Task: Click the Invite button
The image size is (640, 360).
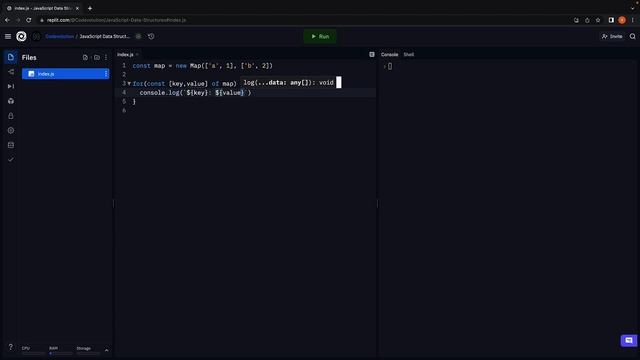Action: 612,36
